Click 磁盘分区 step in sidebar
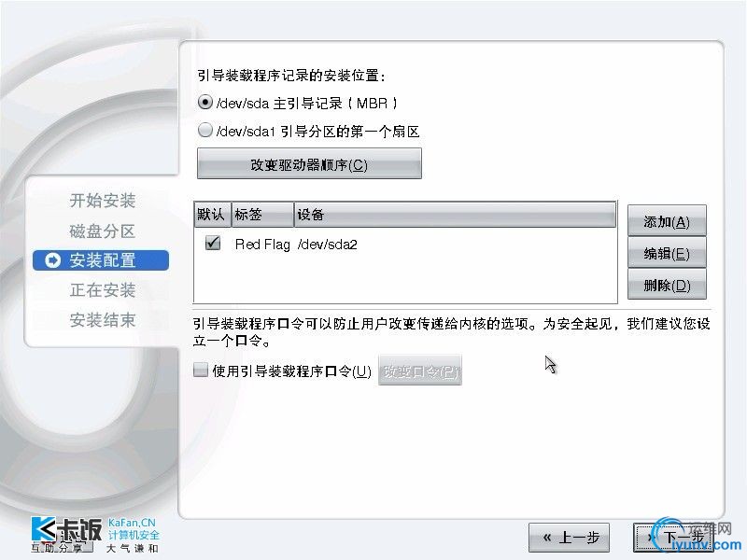The image size is (747, 560). click(103, 231)
